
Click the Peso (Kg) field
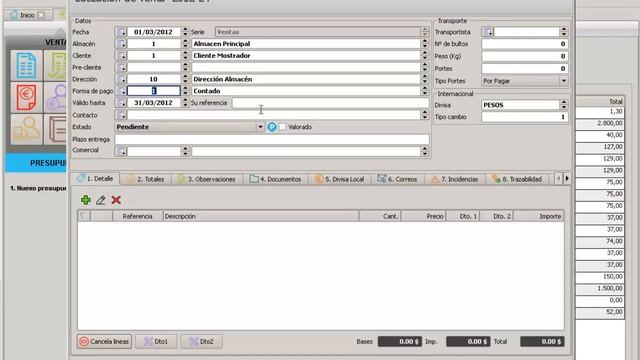(525, 56)
